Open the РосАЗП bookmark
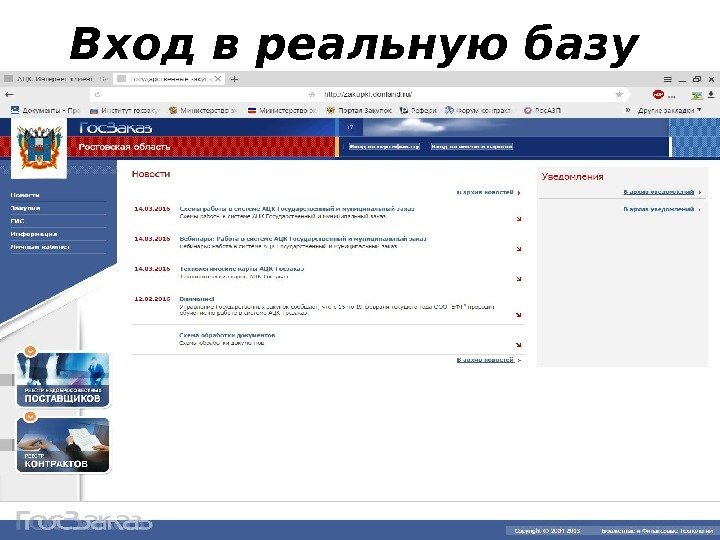The height and width of the screenshot is (540, 720). pos(542,110)
